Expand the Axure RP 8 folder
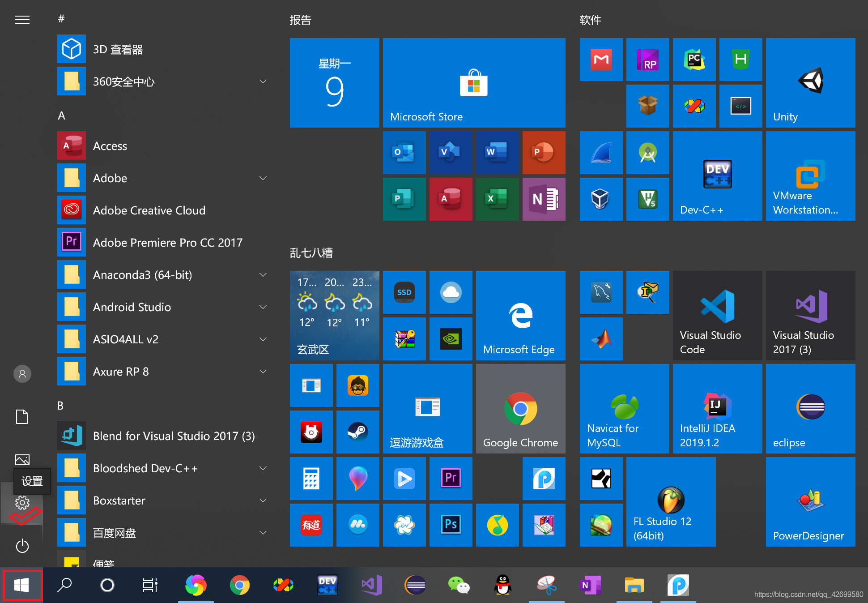The width and height of the screenshot is (868, 603). click(x=165, y=372)
